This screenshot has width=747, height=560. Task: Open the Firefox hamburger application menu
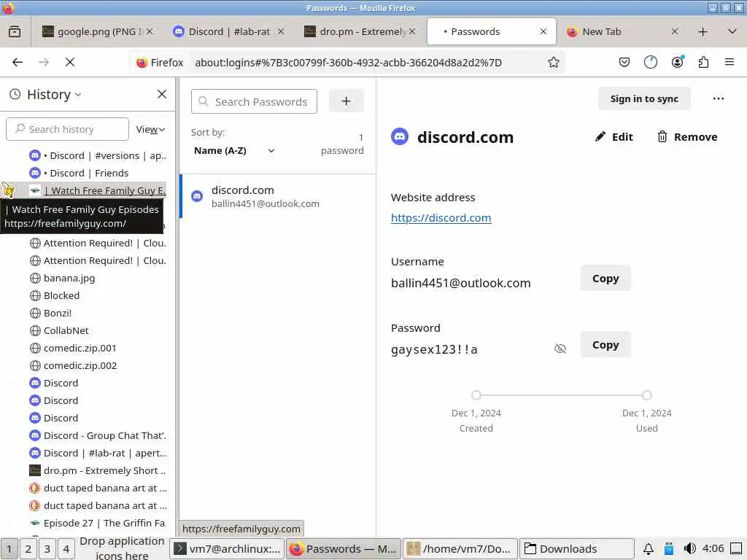point(729,63)
